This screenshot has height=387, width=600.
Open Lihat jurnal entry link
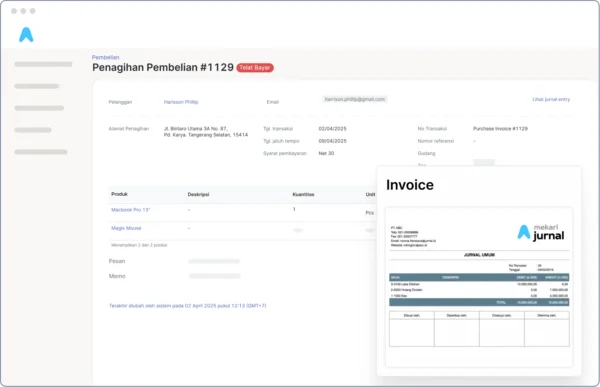click(551, 100)
